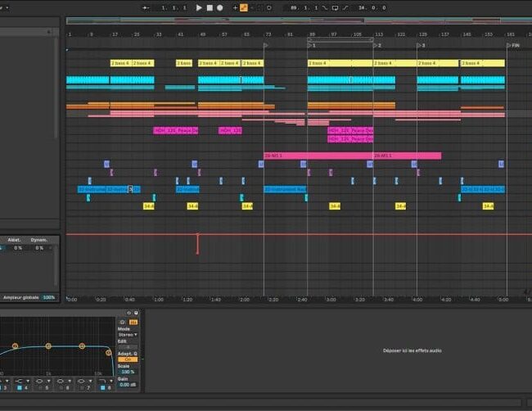Click the EQ Gain 0.00 dB field
The image size is (532, 411).
[126, 384]
